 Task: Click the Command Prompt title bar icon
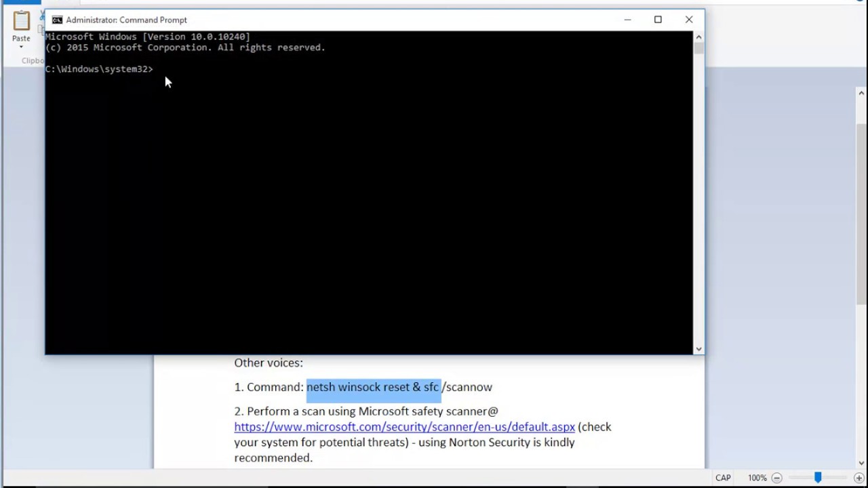(x=57, y=20)
